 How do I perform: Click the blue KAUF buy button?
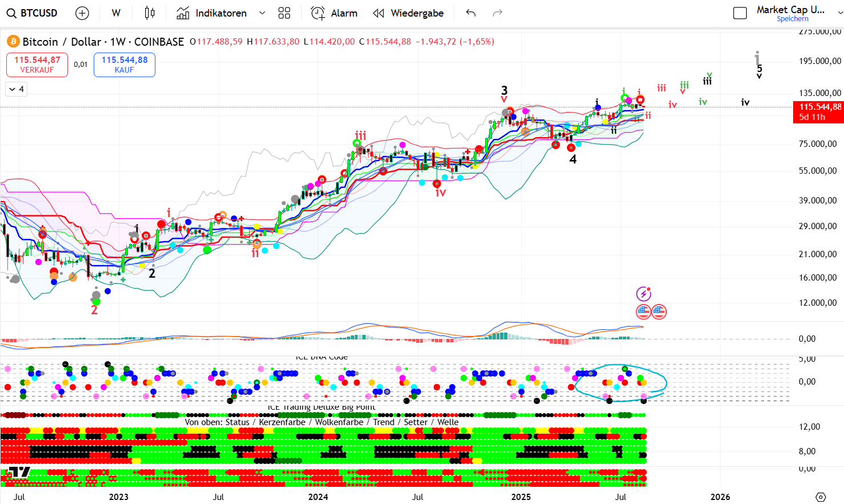pos(125,65)
